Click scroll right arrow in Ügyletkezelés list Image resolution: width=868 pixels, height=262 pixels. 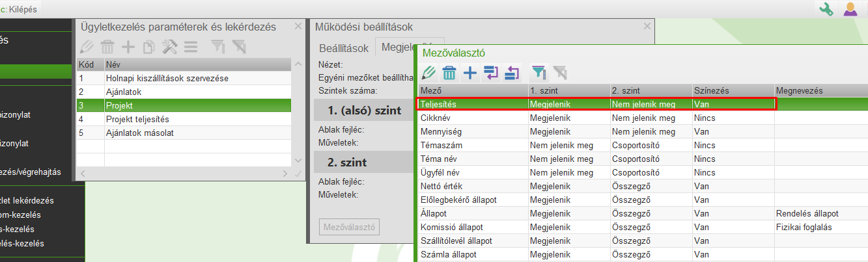point(285,174)
